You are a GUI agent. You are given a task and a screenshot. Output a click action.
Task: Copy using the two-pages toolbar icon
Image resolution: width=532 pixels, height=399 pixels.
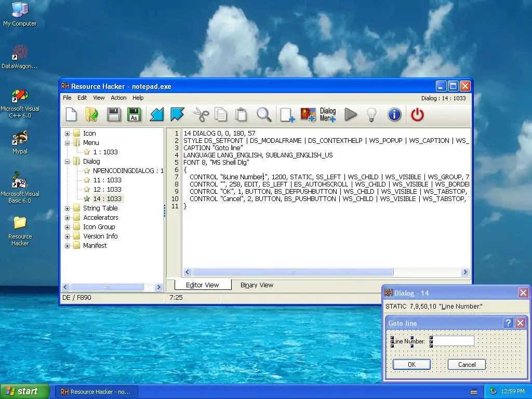[221, 114]
